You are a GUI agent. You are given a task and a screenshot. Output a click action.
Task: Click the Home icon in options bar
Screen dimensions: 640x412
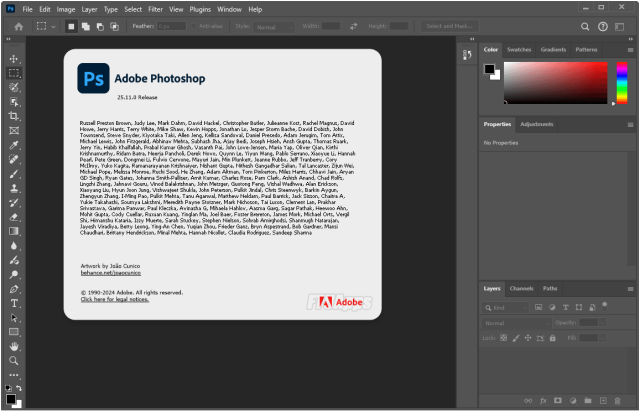[x=19, y=27]
